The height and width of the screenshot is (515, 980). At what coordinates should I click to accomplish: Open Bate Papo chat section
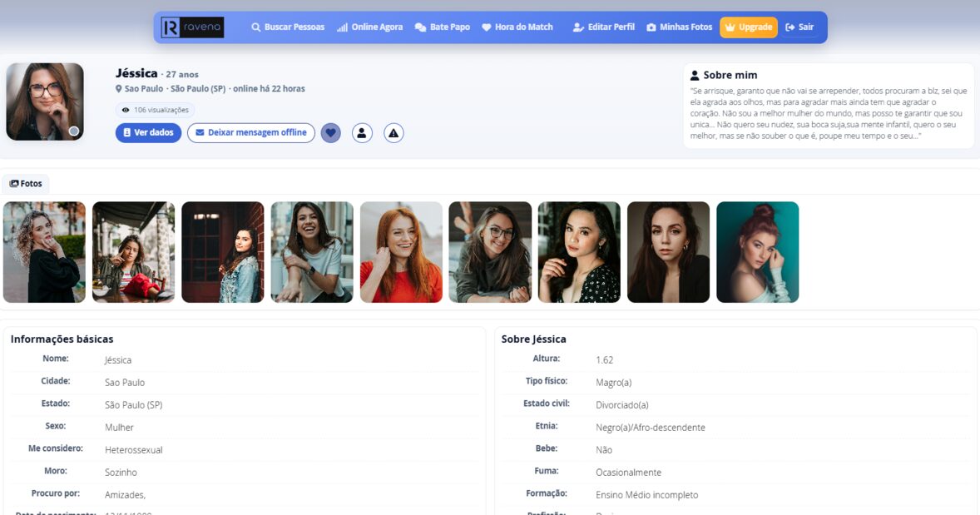442,27
